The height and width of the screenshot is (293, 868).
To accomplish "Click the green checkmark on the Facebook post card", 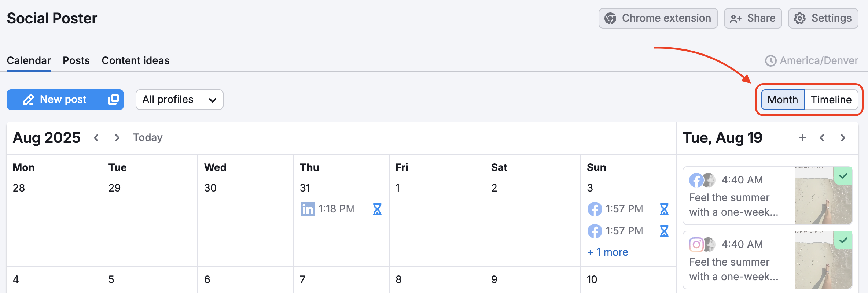I will point(843,176).
